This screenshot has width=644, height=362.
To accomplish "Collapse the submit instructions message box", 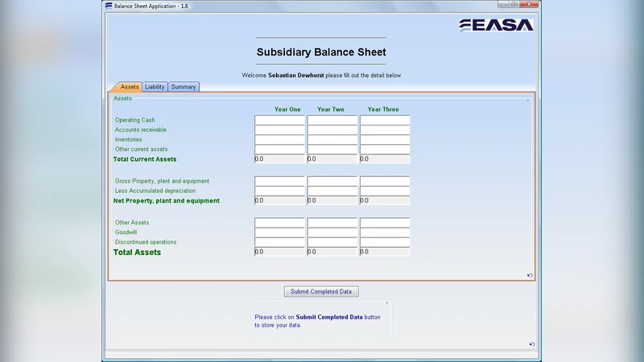I will pos(386,303).
